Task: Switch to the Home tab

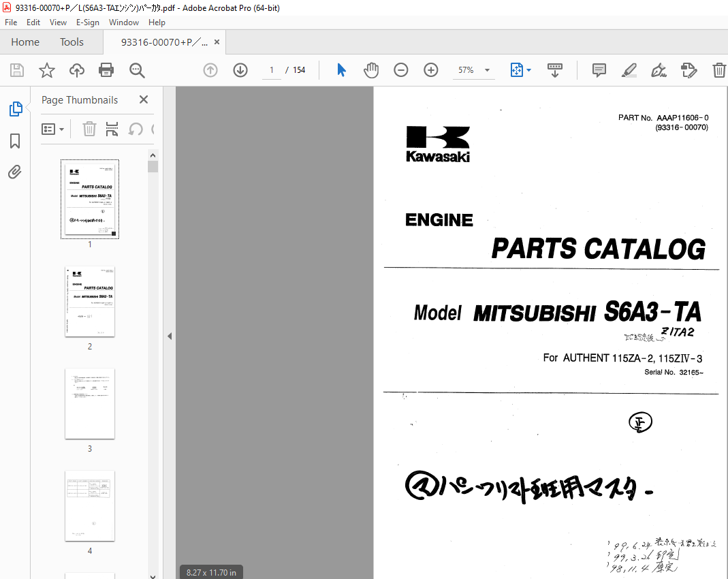Action: pos(25,42)
